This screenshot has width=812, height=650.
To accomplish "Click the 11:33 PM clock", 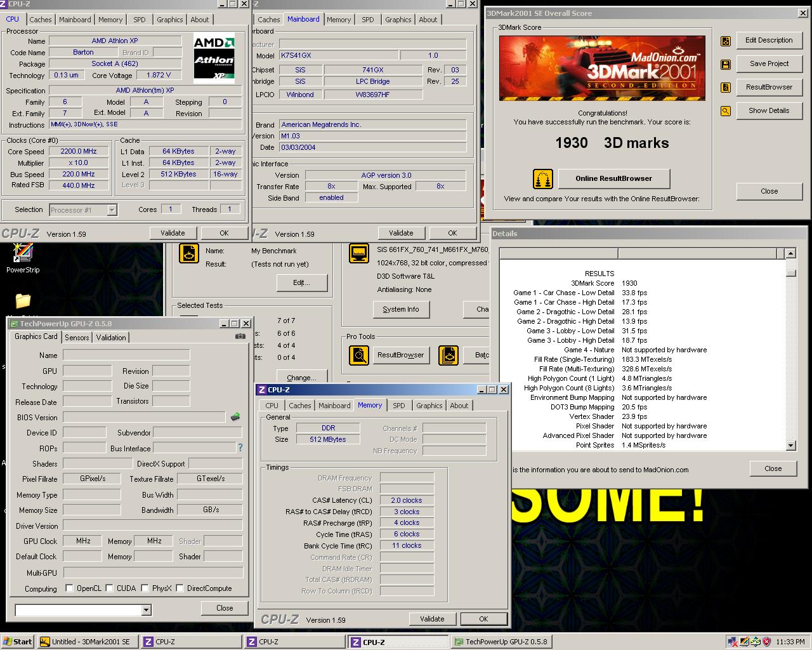I will [x=790, y=642].
